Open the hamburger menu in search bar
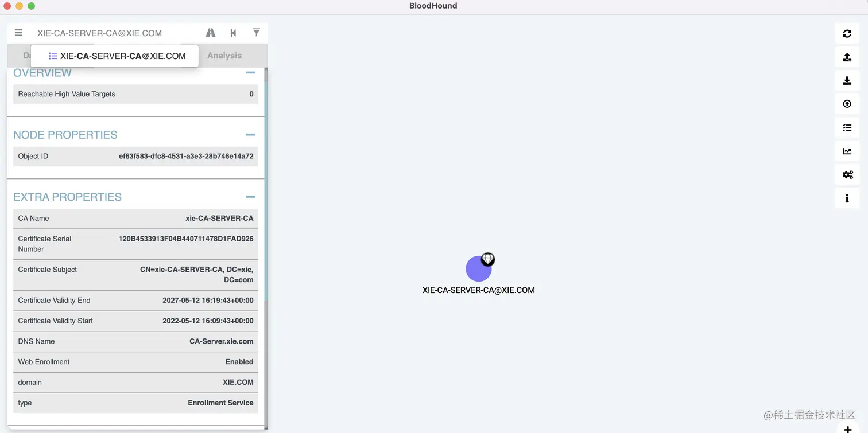This screenshot has height=433, width=868. 19,33
